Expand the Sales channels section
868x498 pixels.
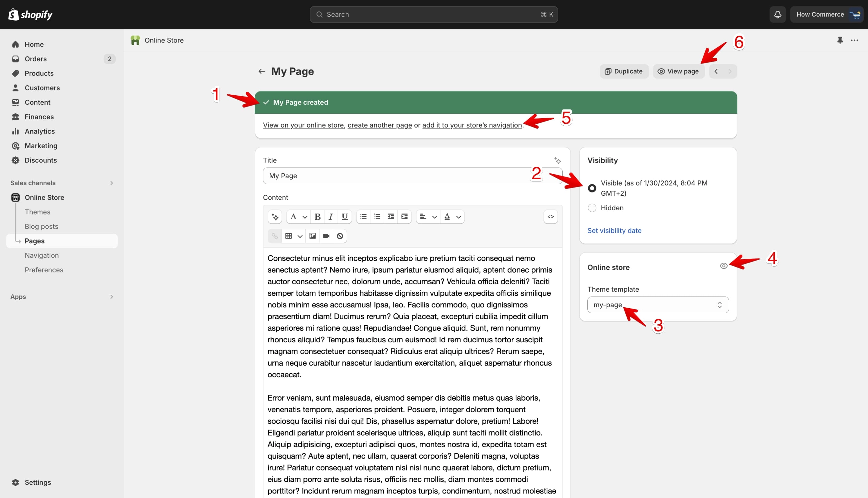(x=111, y=183)
